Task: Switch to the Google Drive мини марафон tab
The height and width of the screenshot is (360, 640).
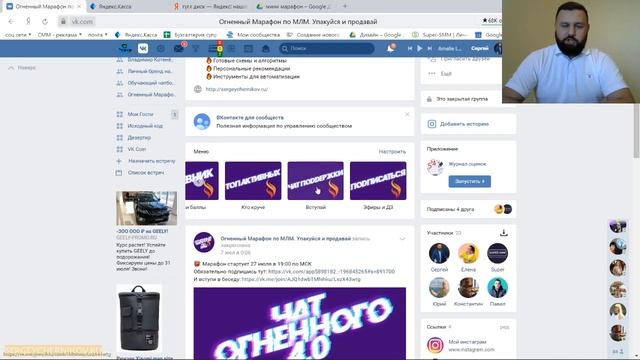Action: coord(293,7)
